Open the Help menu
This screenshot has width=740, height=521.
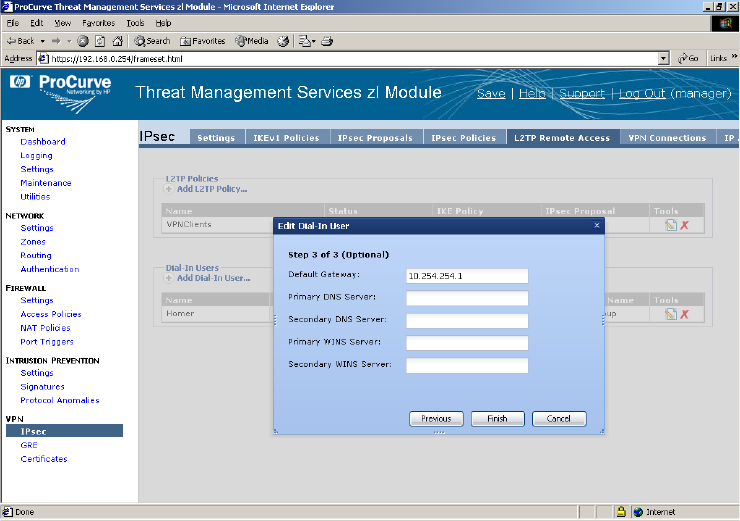click(163, 23)
